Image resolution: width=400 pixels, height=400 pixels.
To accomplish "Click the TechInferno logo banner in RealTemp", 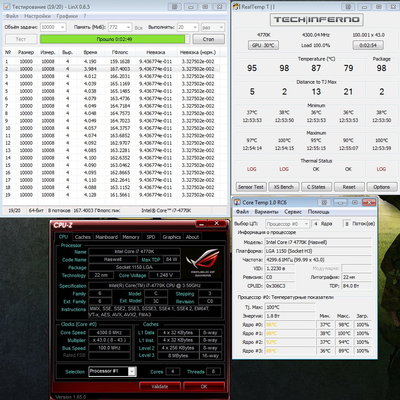I will click(x=316, y=20).
